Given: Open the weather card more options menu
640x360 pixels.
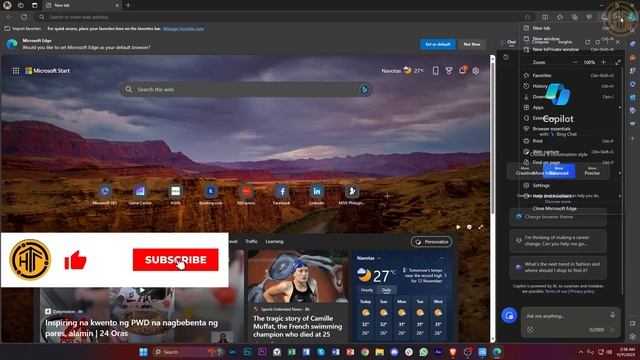Looking at the screenshot, I should pyautogui.click(x=442, y=258).
